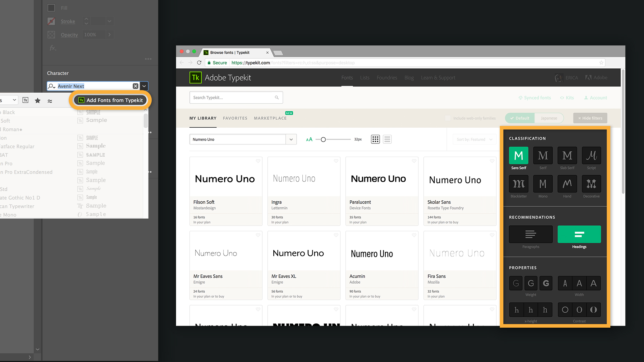Expand the Sort by Featured dropdown
This screenshot has height=362, width=644.
(474, 140)
